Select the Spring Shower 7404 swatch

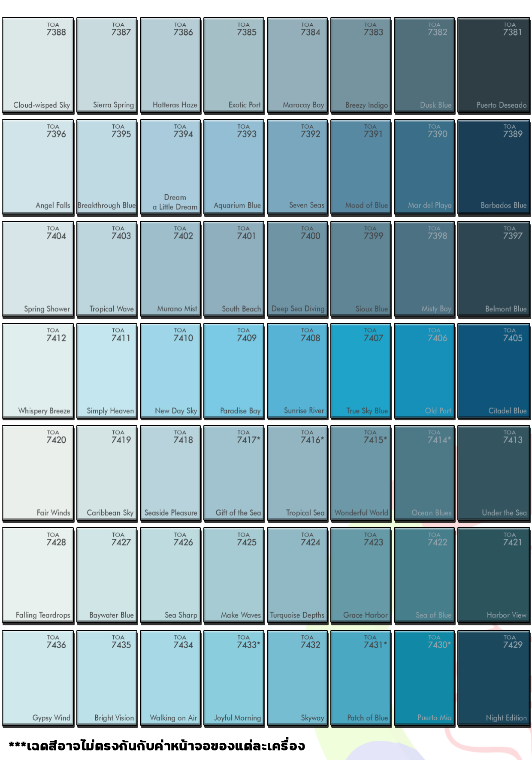point(38,269)
